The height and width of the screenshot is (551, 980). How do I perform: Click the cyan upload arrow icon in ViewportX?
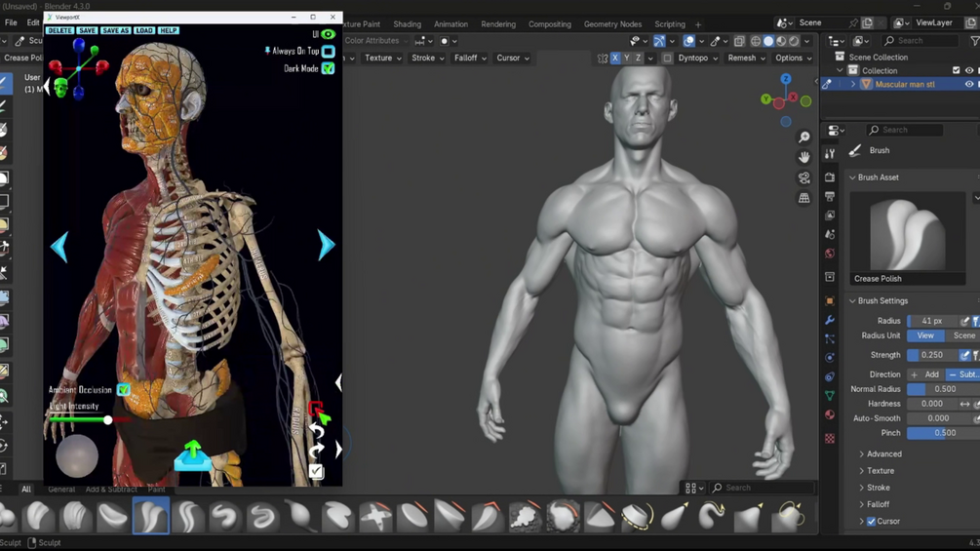click(x=192, y=455)
